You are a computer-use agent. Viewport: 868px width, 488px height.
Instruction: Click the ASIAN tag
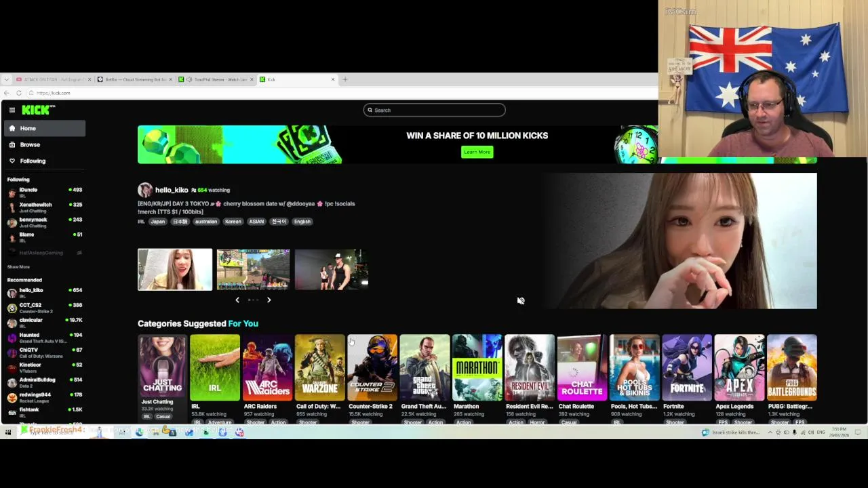(x=256, y=222)
